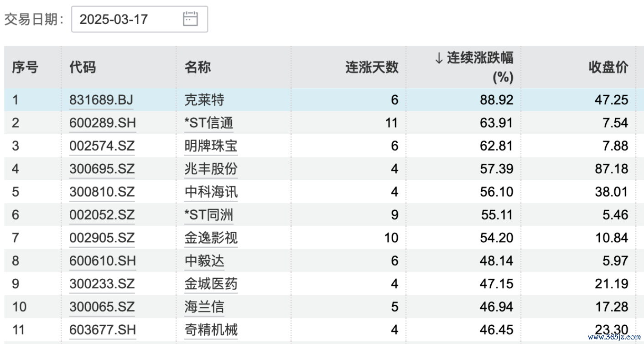Click closing price 5.97
The height and width of the screenshot is (344, 644).
click(x=615, y=261)
